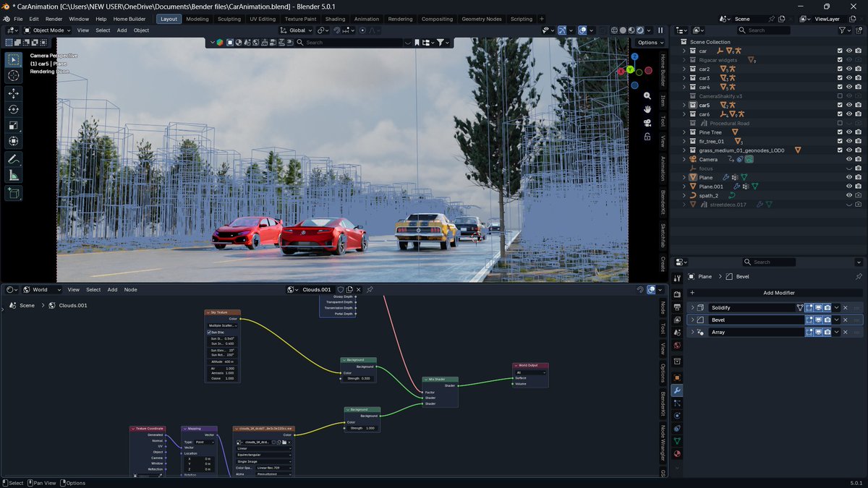The height and width of the screenshot is (488, 868).
Task: Click Background node Strength 0.300 field
Action: (359, 378)
